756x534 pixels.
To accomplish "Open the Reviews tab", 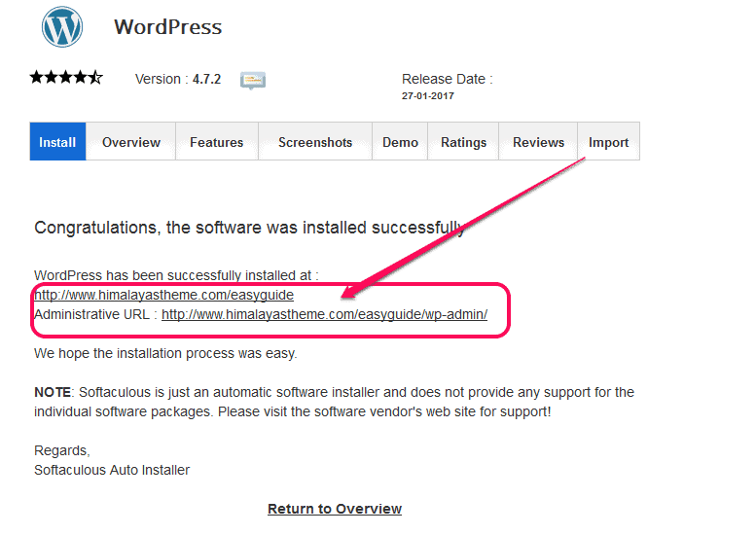I will click(x=538, y=142).
